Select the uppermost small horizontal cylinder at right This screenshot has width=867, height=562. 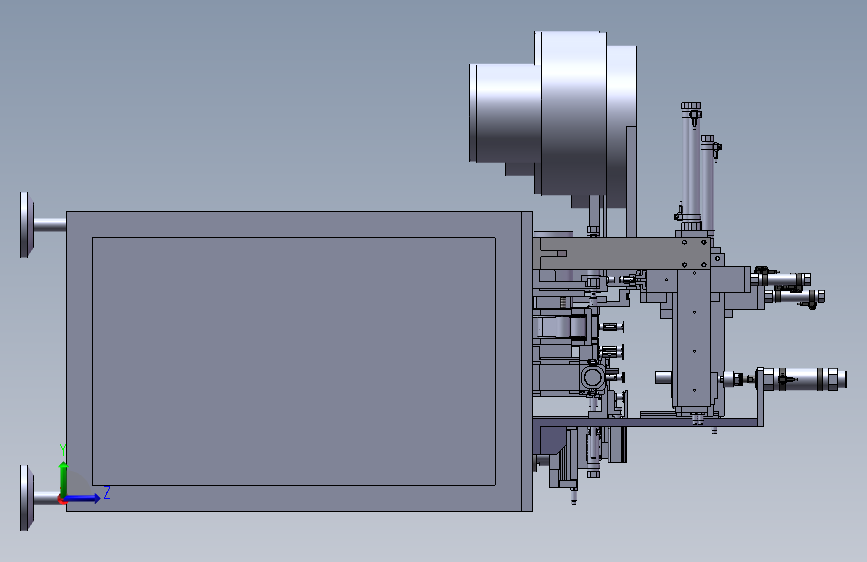coord(783,279)
